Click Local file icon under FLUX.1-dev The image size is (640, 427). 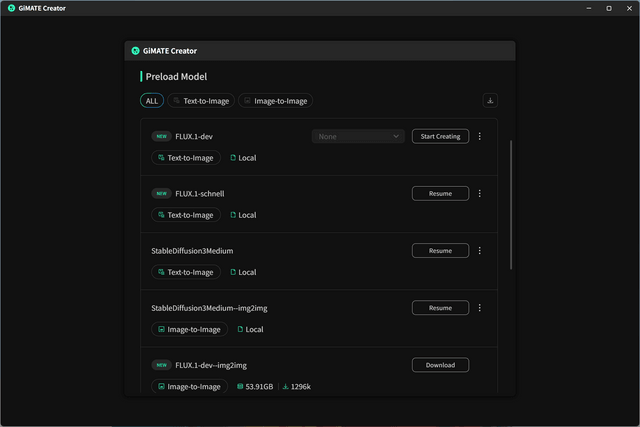point(233,158)
